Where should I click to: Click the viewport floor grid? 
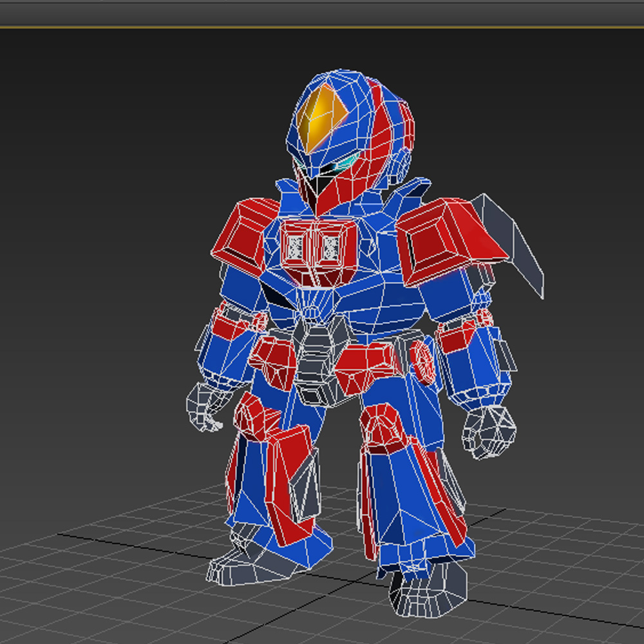click(129, 580)
